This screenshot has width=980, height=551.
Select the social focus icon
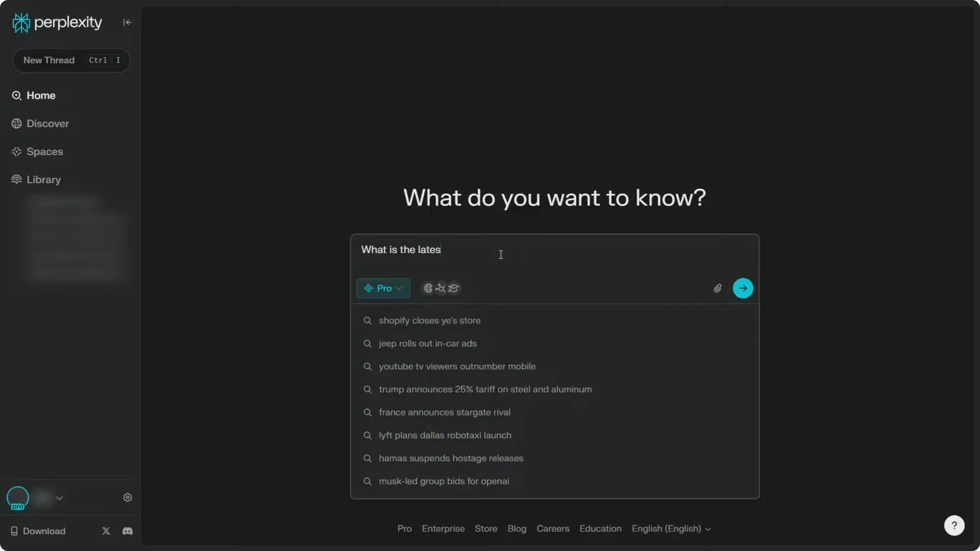tap(441, 288)
